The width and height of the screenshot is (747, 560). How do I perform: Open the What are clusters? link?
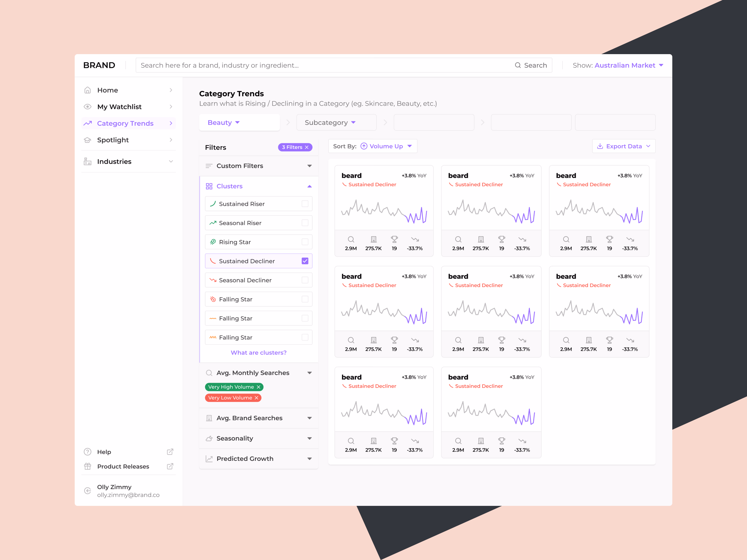[259, 352]
